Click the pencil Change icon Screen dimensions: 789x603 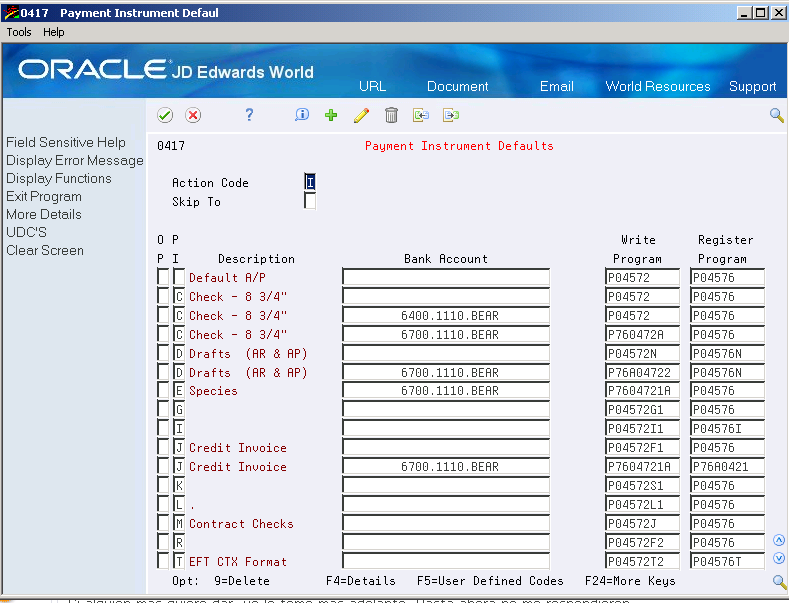tap(361, 115)
